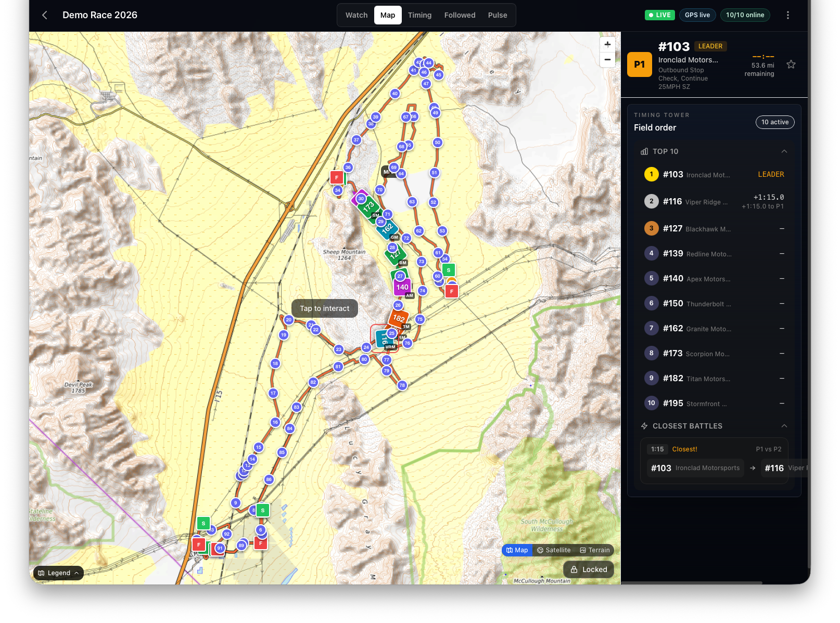Select the green 173 vehicle marker
This screenshot has width=840, height=623.
click(x=369, y=207)
